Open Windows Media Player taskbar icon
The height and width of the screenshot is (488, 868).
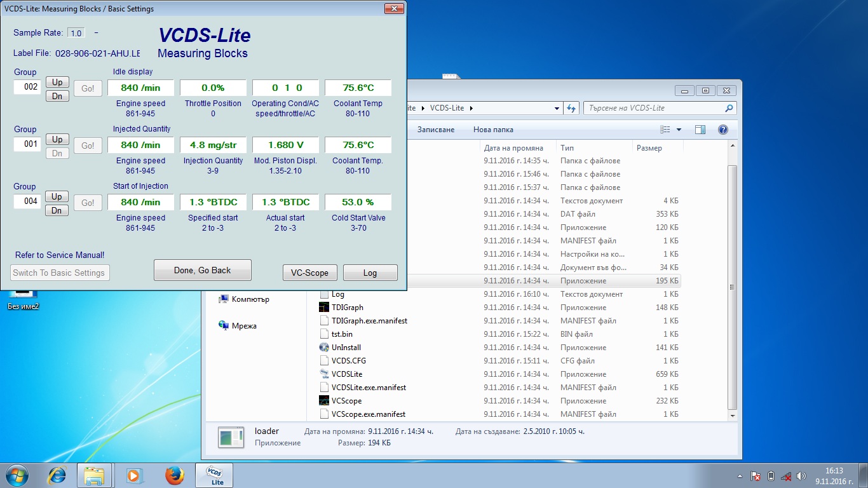pos(134,475)
